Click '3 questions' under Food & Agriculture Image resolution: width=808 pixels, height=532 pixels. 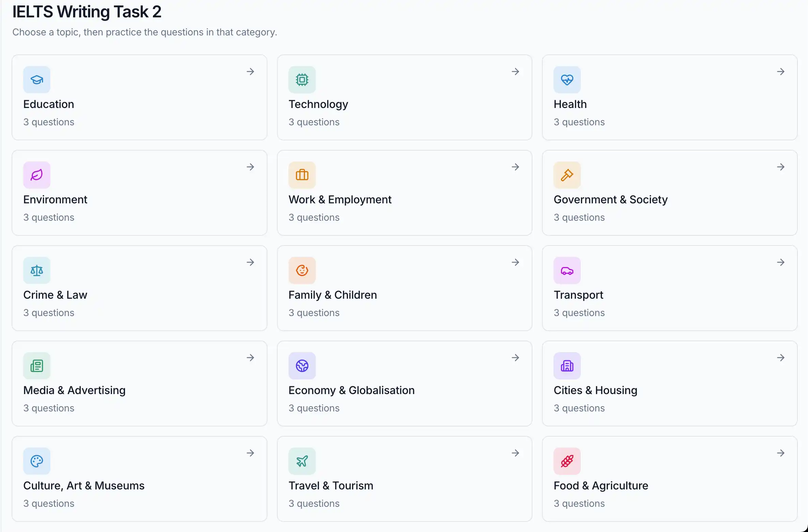(579, 503)
